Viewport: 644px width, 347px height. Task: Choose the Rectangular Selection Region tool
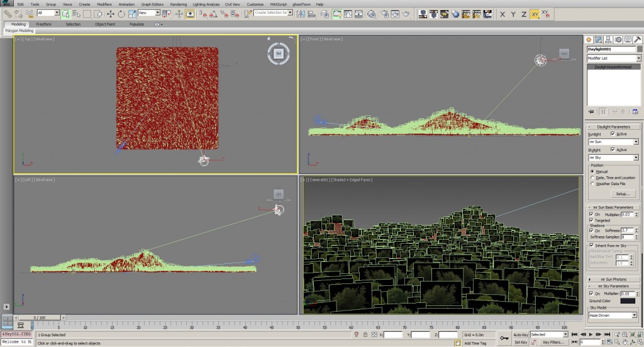(x=87, y=14)
